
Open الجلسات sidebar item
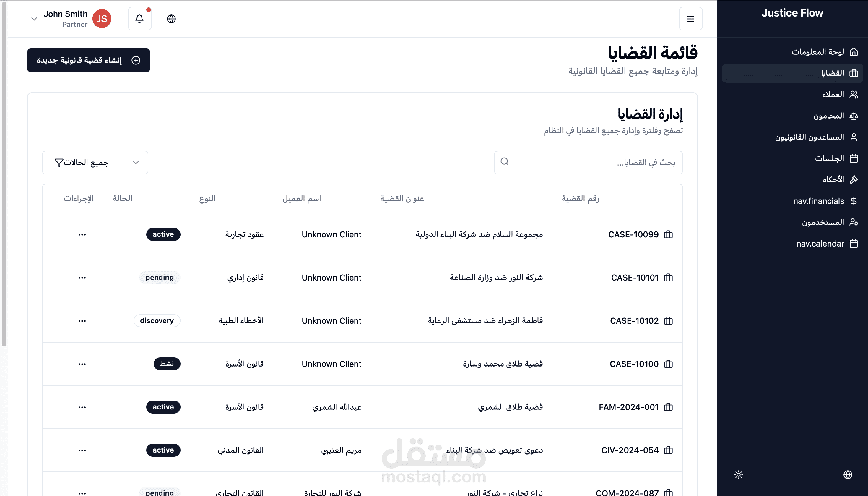click(x=829, y=158)
